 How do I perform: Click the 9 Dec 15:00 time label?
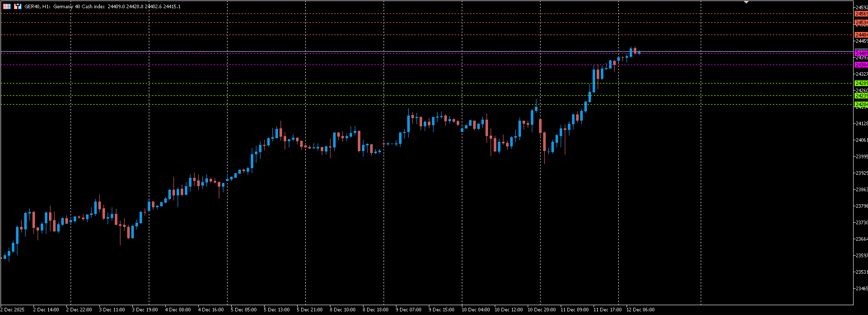(441, 310)
